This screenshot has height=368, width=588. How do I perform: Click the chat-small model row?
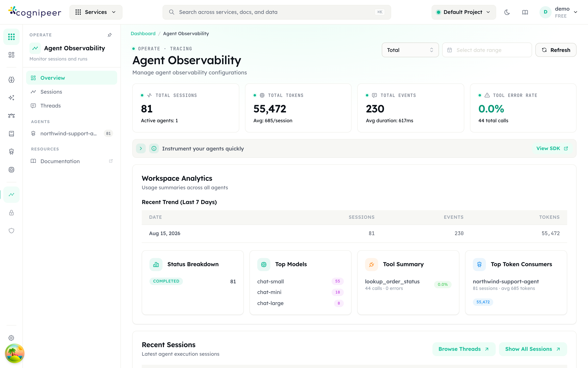(300, 281)
